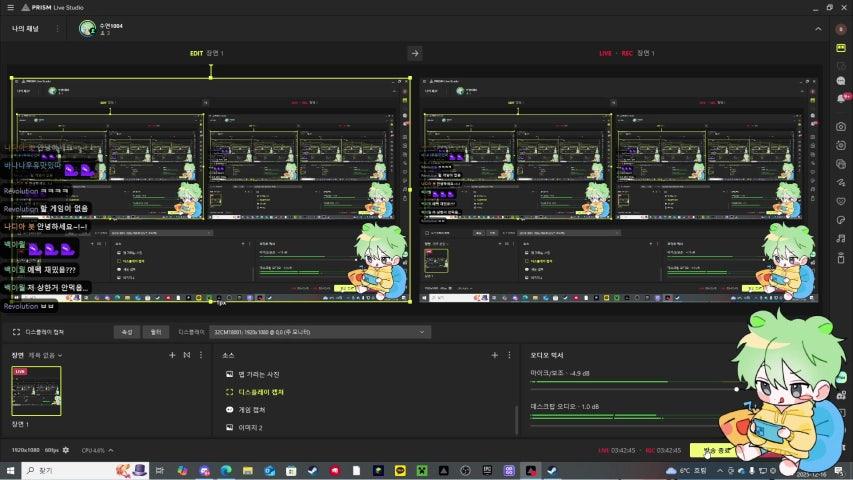The image size is (853, 480).
Task: Open the 필터 (filter) button
Action: (156, 332)
